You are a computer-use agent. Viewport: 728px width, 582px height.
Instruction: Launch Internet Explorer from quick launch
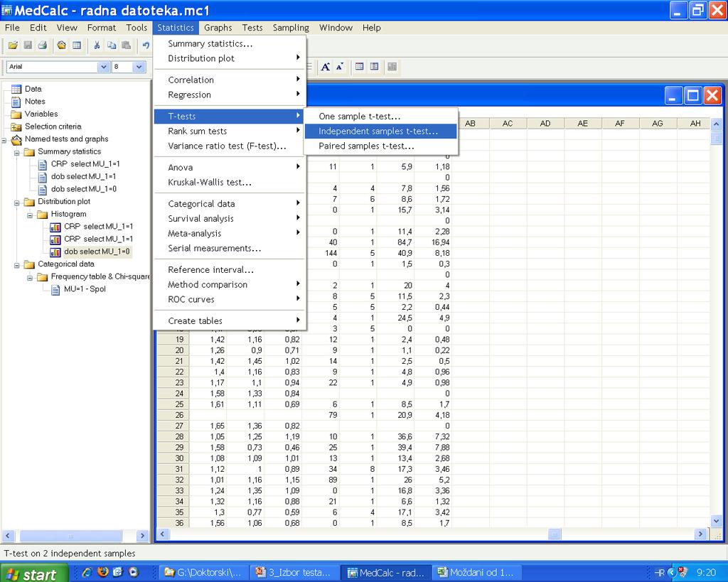(x=87, y=572)
